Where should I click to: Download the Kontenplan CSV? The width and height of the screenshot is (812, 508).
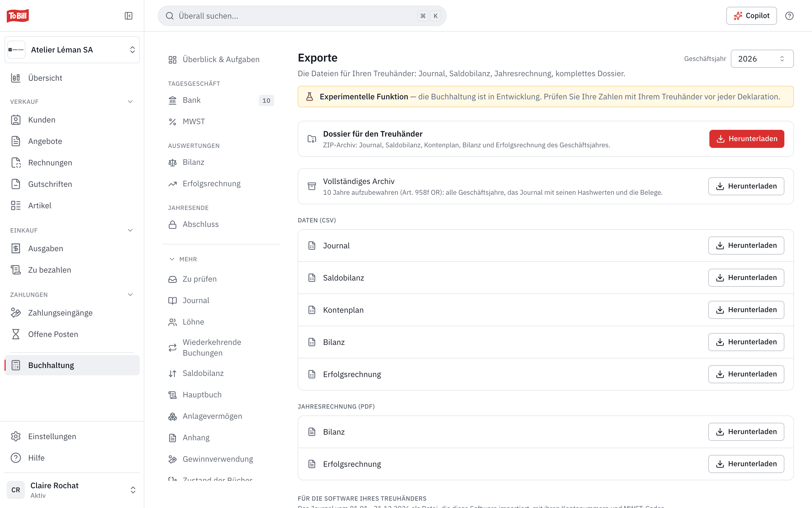tap(746, 310)
